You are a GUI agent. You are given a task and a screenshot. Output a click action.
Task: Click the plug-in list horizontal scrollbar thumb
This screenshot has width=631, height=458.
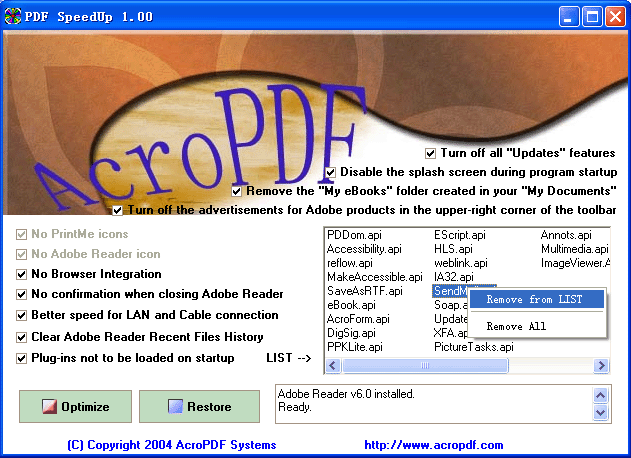click(425, 365)
